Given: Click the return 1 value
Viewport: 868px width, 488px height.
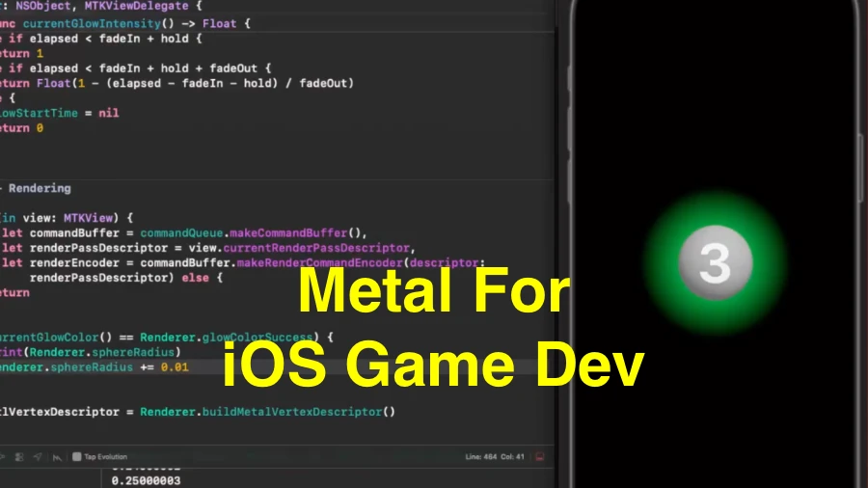Looking at the screenshot, I should pos(40,54).
